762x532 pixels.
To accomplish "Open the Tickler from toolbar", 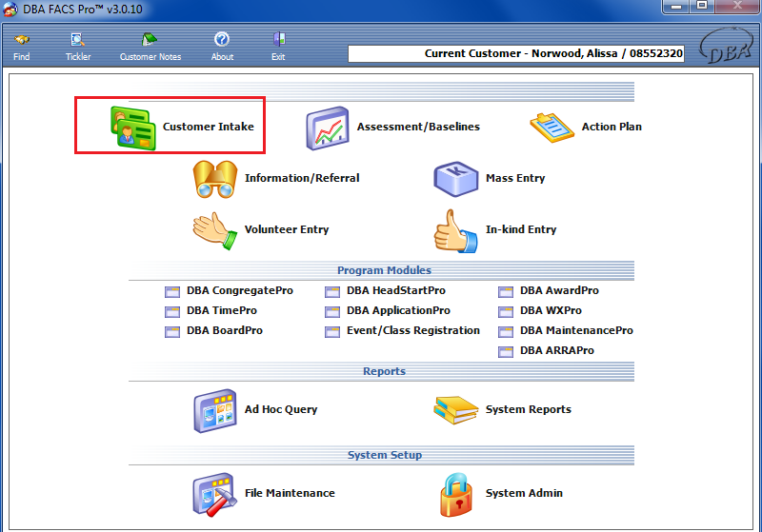I will tap(78, 46).
